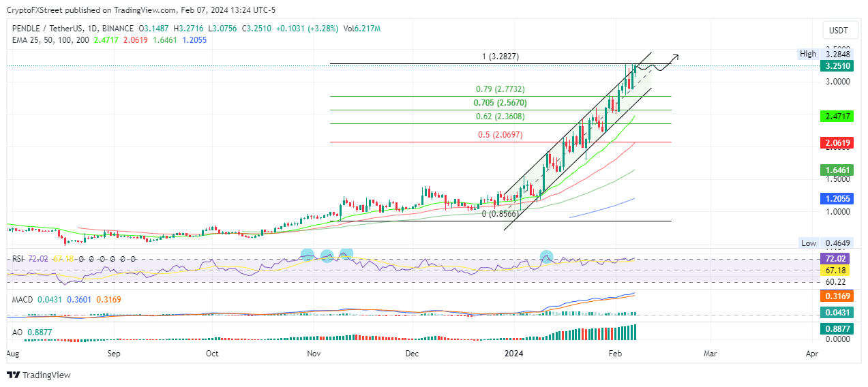Select the MACD indicator legend label

click(19, 300)
